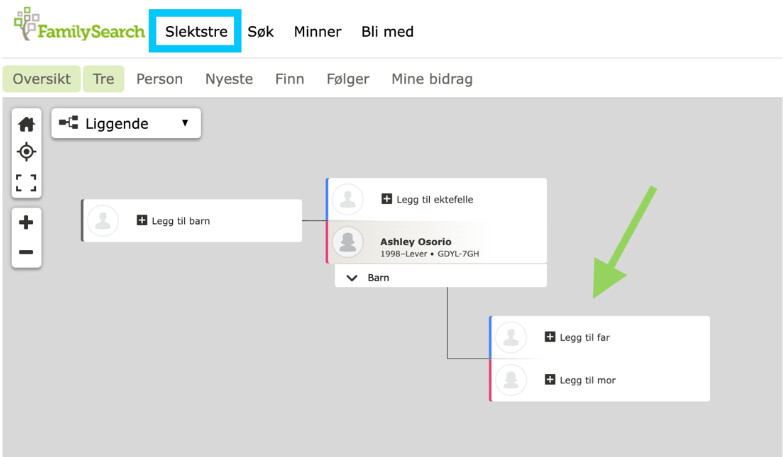Click the Legg til far link
This screenshot has height=457, width=783.
585,337
